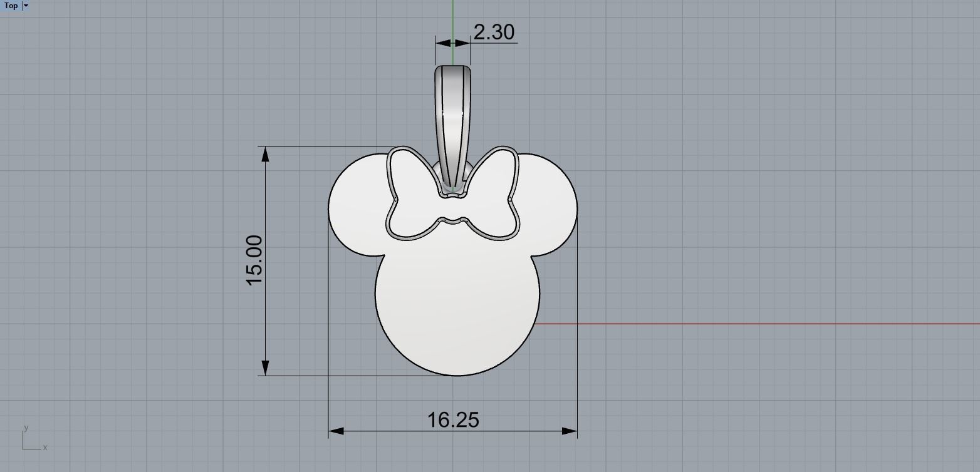Select the 16.25 width dimension text

[x=453, y=419]
